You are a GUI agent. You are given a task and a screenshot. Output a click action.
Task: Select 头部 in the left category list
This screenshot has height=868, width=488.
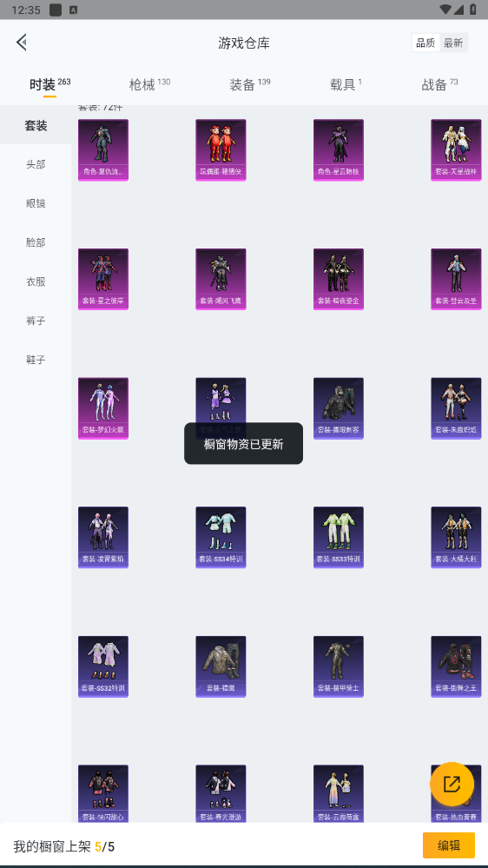click(36, 164)
